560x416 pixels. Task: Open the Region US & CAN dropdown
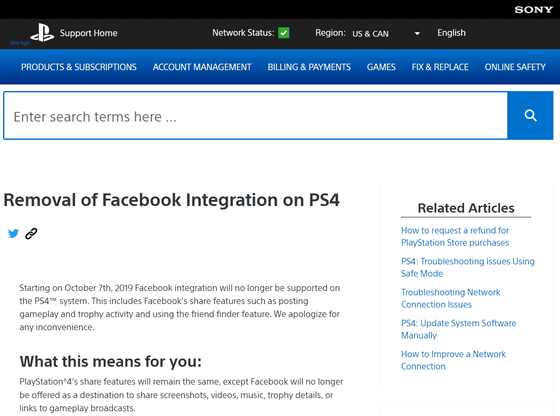point(386,34)
